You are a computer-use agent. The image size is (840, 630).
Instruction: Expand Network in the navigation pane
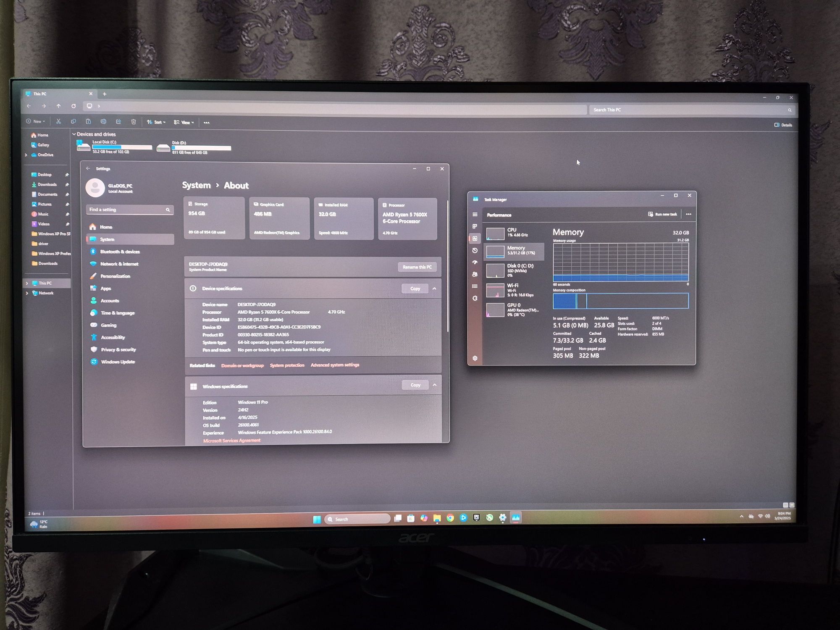(27, 293)
